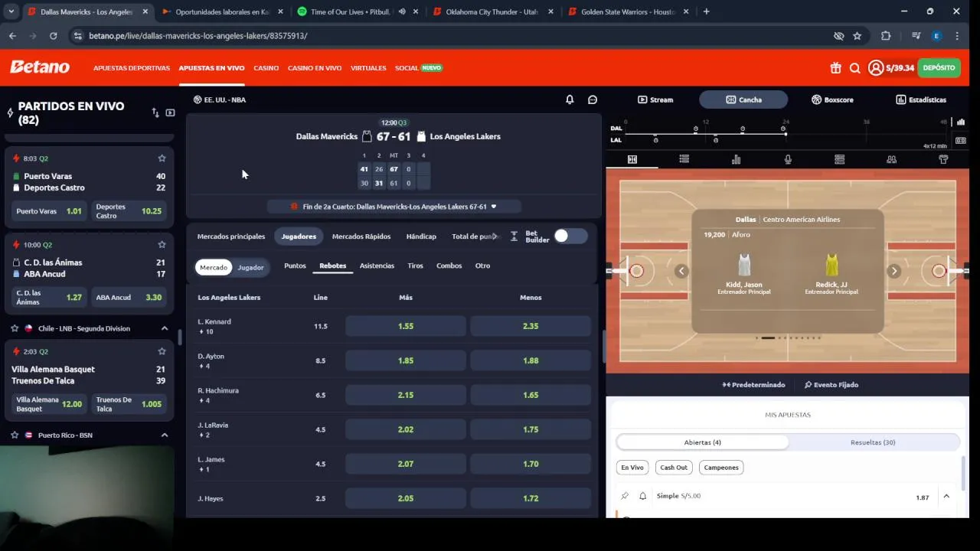Screen dimensions: 980x551
Task: Reload the page in Chrome
Action: pos(53,36)
